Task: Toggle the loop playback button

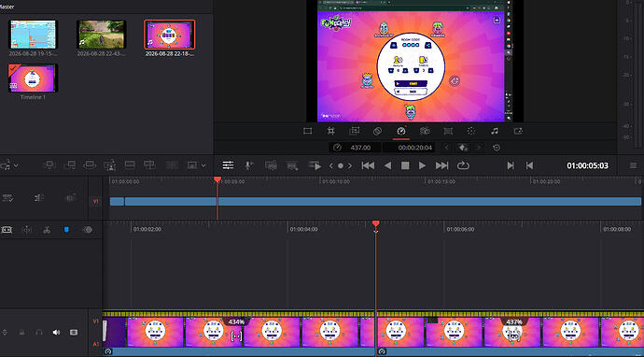Action: tap(463, 165)
